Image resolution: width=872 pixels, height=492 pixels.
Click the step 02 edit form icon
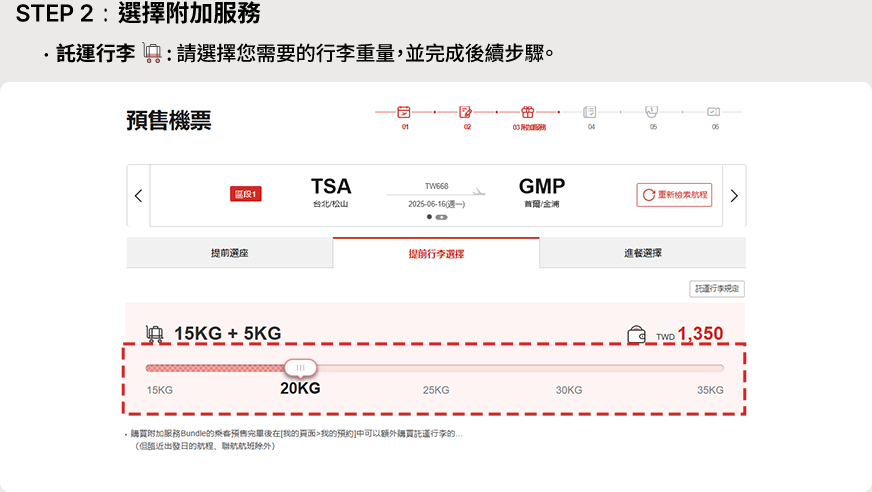click(466, 112)
